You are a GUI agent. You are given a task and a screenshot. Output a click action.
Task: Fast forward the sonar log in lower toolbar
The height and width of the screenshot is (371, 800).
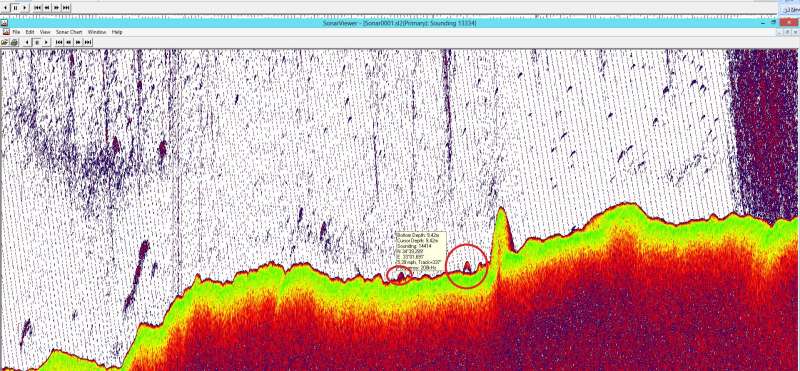pyautogui.click(x=78, y=42)
